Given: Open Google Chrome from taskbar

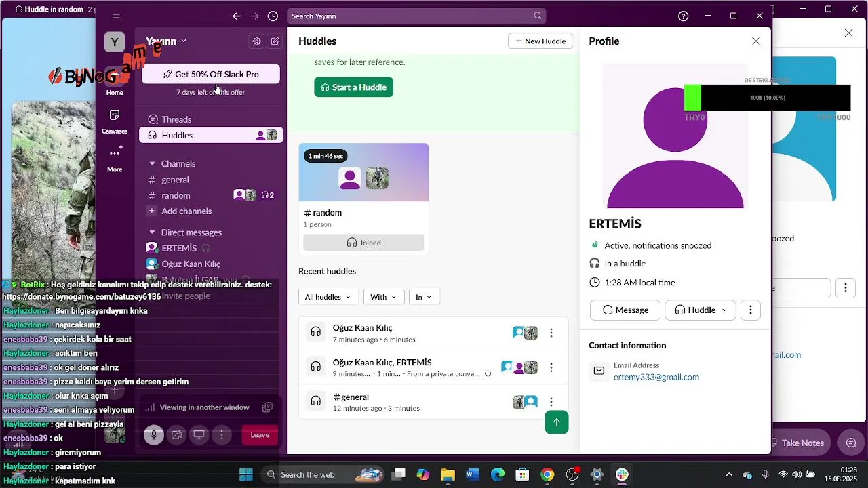Looking at the screenshot, I should 547,474.
